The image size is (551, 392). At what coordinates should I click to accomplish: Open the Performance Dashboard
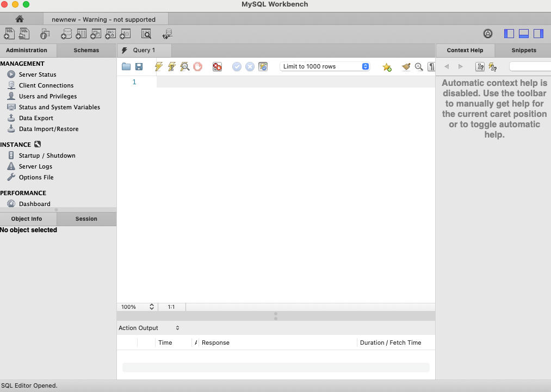tap(34, 204)
